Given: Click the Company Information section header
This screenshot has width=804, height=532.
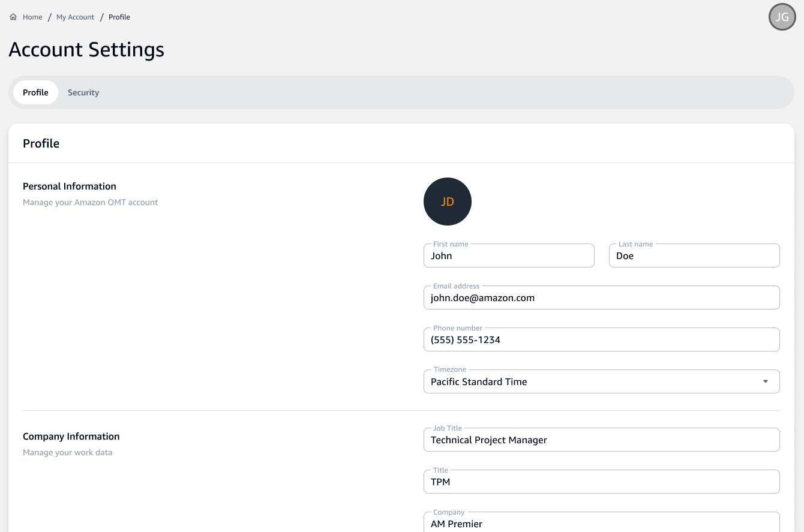Looking at the screenshot, I should tap(71, 436).
